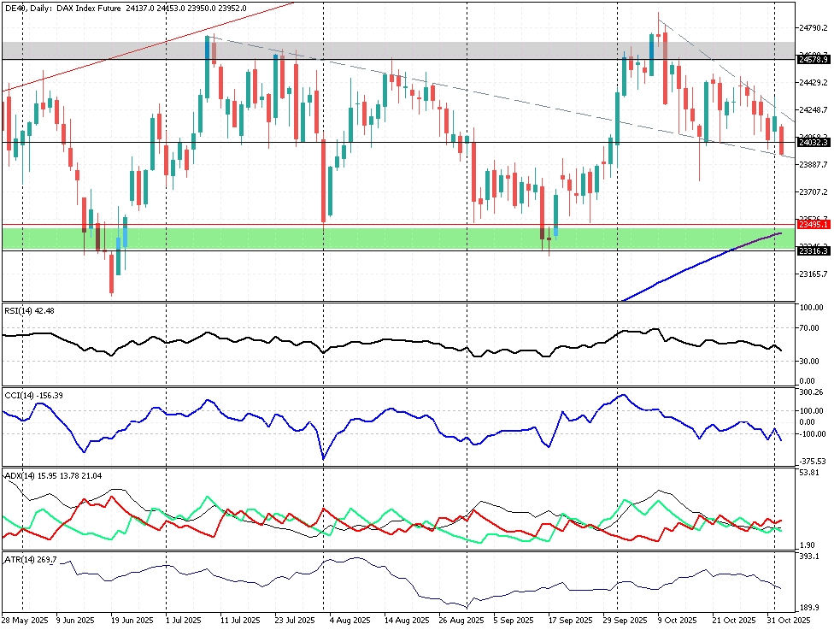Image resolution: width=840 pixels, height=630 pixels.
Task: Select the ATR 393.1 scale value
Action: coord(808,556)
